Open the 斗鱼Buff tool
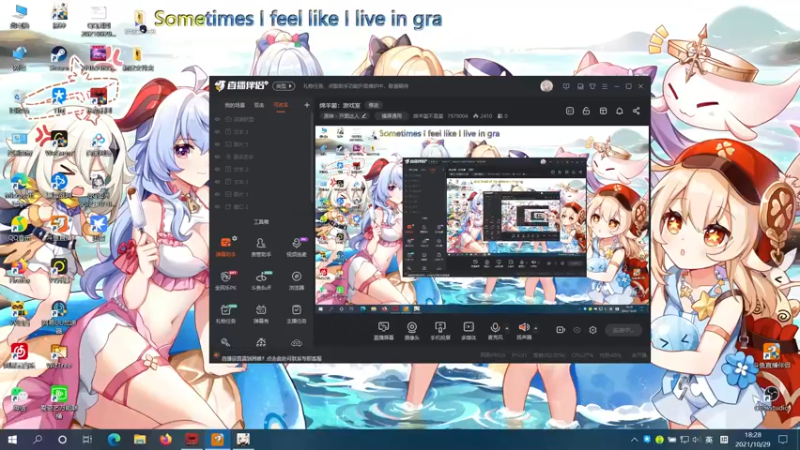Image resolution: width=800 pixels, height=450 pixels. pyautogui.click(x=261, y=280)
